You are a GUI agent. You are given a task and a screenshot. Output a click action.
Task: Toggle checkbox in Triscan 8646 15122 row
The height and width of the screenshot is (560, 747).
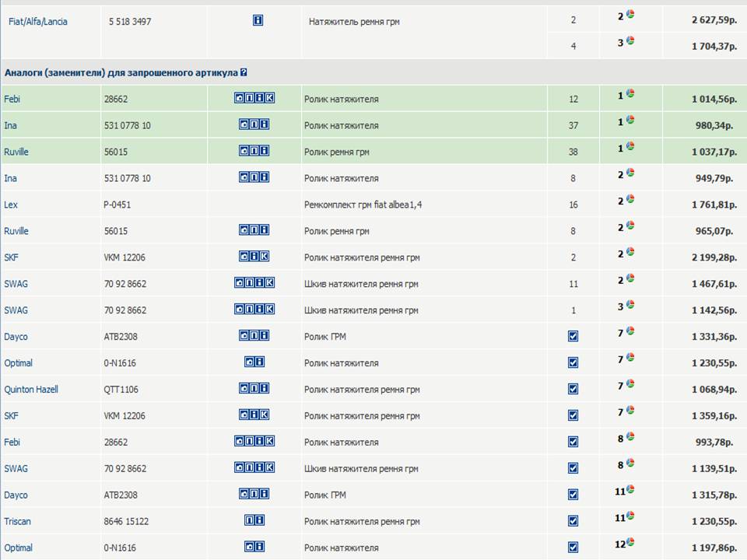click(x=573, y=521)
